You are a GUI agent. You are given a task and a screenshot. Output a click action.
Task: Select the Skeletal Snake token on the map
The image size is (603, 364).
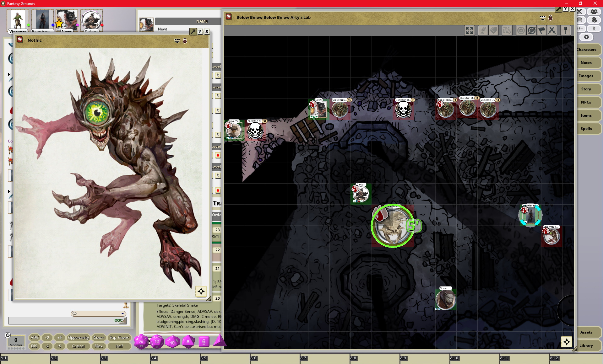pyautogui.click(x=393, y=226)
